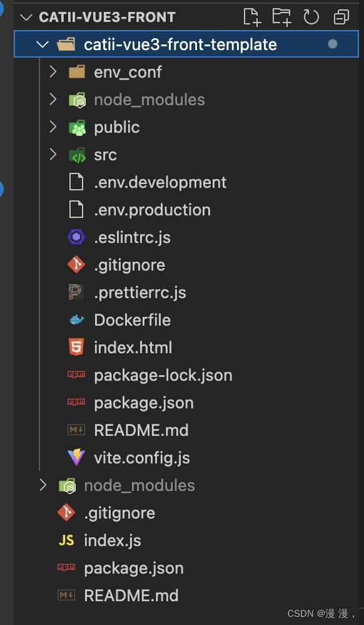Screen dimensions: 364x625
Task: Expand the src folder
Action: pyautogui.click(x=53, y=154)
